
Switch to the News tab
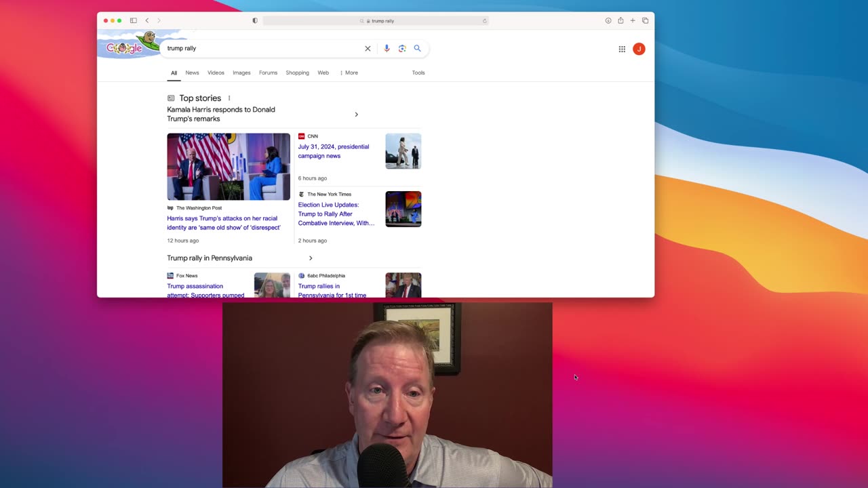coord(193,73)
